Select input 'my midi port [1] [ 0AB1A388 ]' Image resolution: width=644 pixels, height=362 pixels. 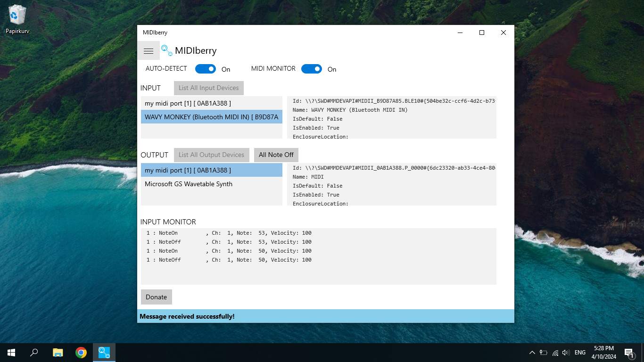212,103
